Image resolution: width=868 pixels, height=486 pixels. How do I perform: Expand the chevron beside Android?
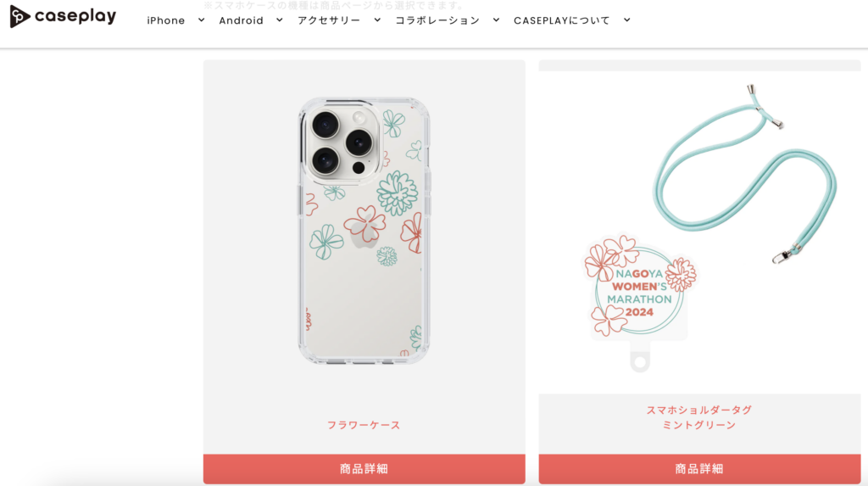280,20
